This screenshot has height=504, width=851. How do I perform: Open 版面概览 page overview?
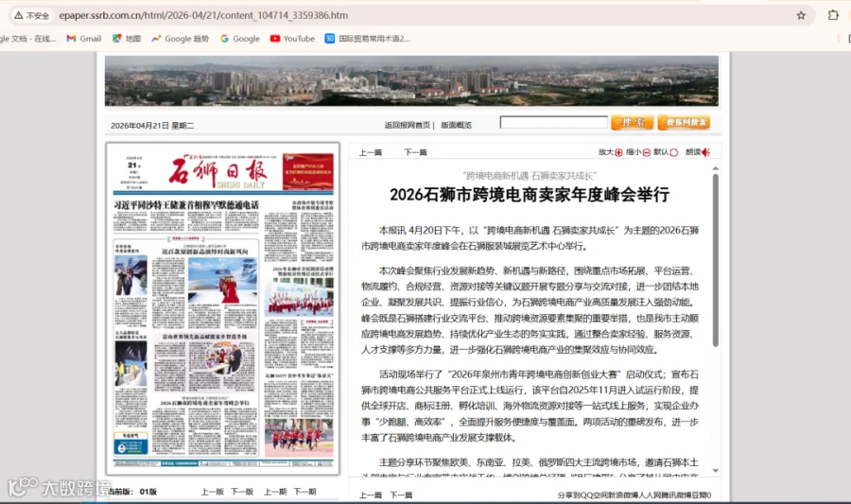[x=456, y=126]
